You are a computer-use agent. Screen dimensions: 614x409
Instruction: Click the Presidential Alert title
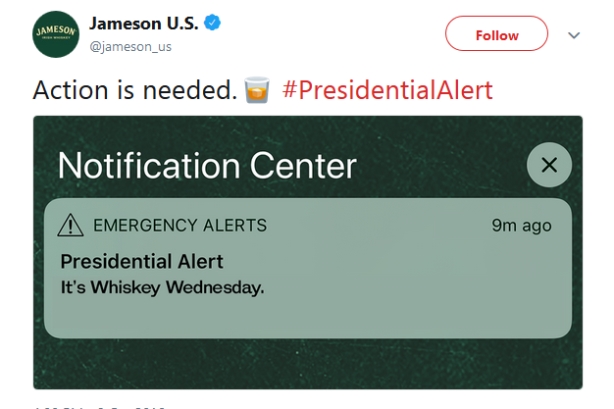point(142,261)
